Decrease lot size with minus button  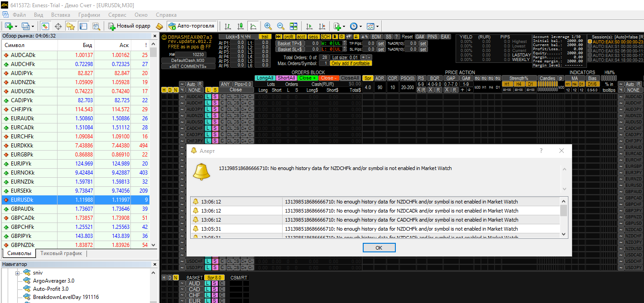click(x=369, y=57)
